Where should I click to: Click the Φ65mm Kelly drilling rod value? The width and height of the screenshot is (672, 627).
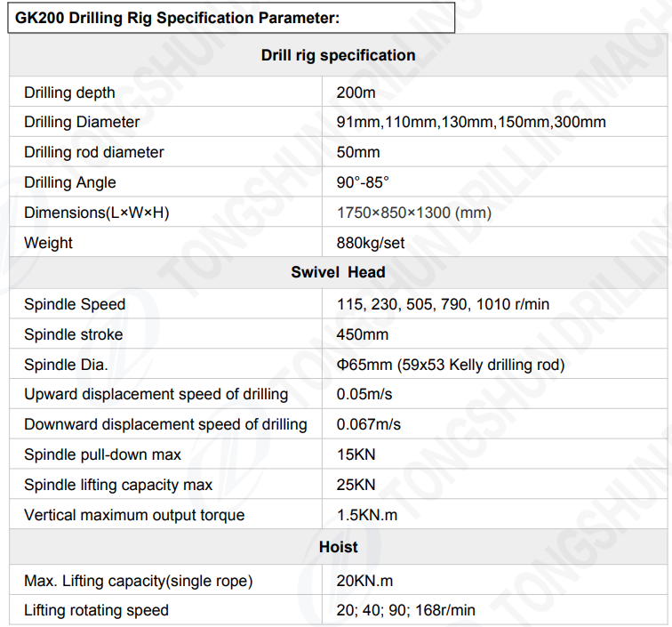click(451, 365)
